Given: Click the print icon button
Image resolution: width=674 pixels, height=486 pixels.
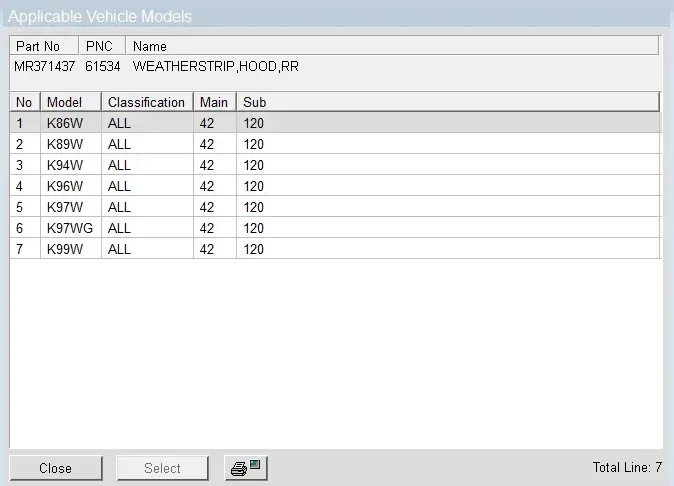Looking at the screenshot, I should pyautogui.click(x=244, y=468).
